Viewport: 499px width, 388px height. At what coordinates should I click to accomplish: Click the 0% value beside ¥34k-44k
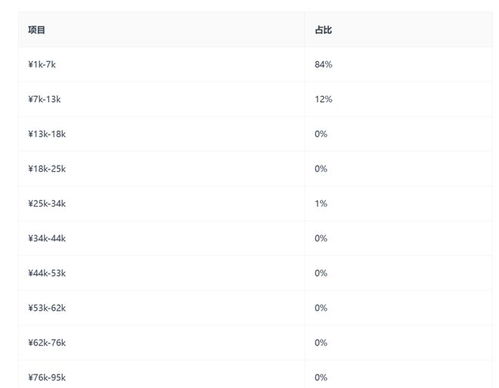point(321,238)
